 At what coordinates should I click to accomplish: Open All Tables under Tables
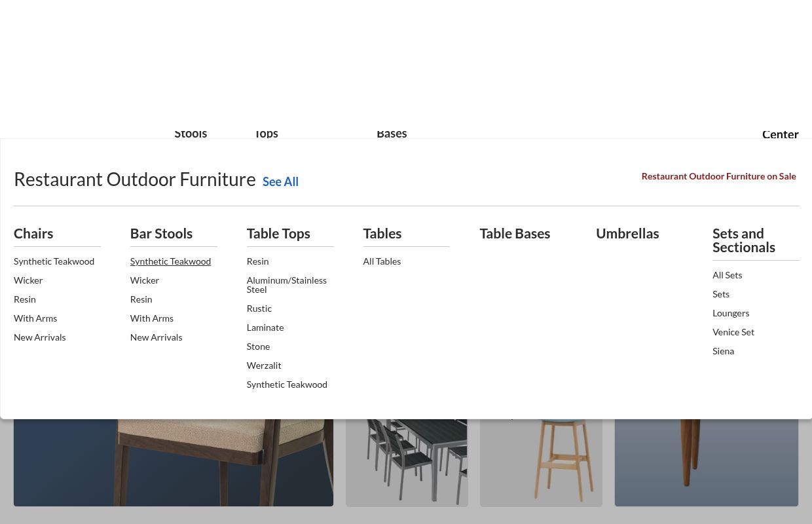tap(382, 261)
